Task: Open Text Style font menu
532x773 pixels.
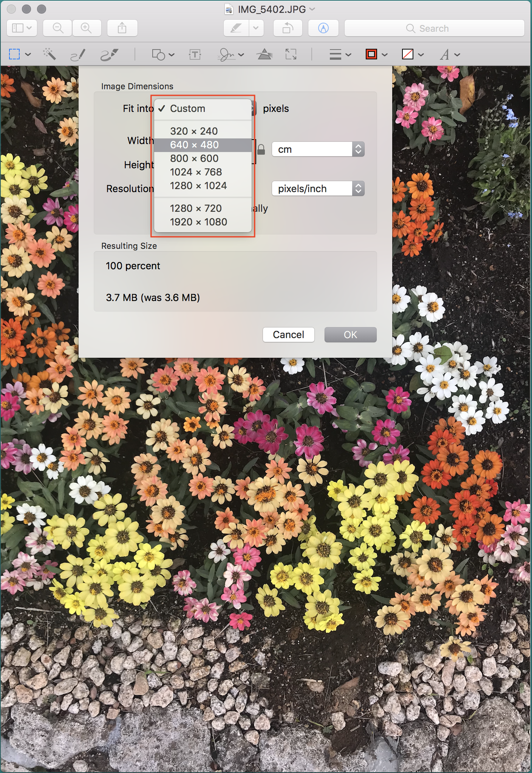Action: point(450,54)
